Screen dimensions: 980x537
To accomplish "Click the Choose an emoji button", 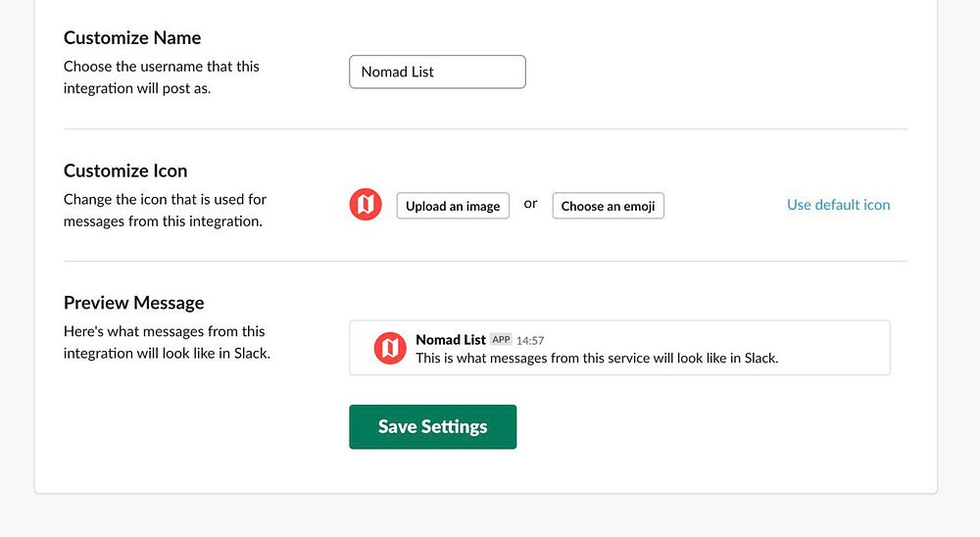I will pos(609,206).
